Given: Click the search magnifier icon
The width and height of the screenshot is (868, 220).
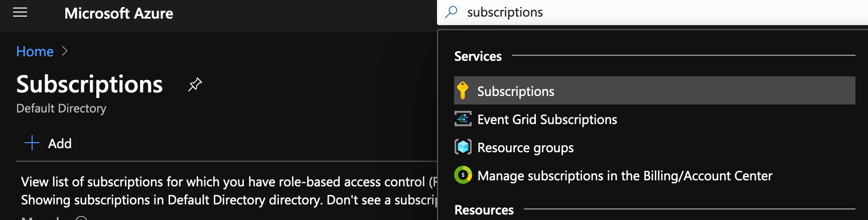Looking at the screenshot, I should click(451, 12).
